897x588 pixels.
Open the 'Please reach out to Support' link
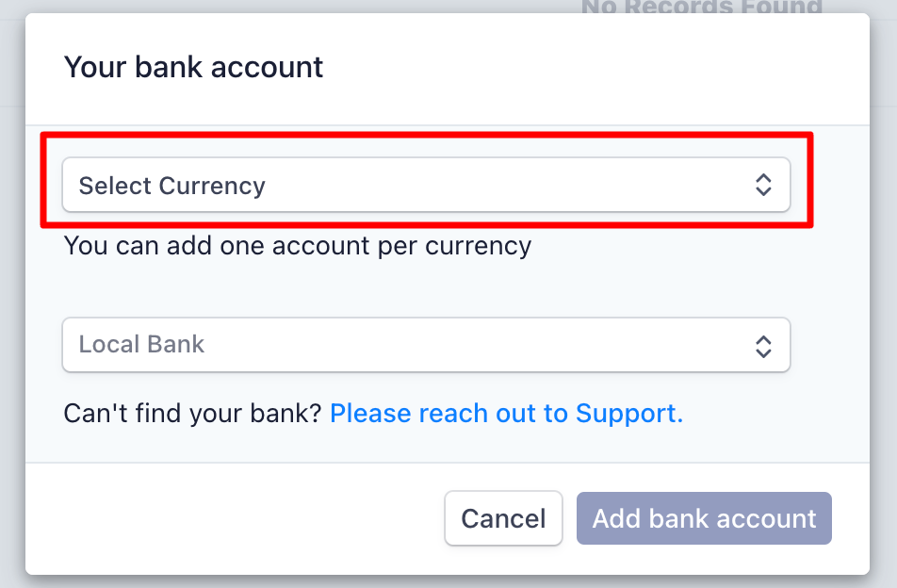click(x=506, y=413)
